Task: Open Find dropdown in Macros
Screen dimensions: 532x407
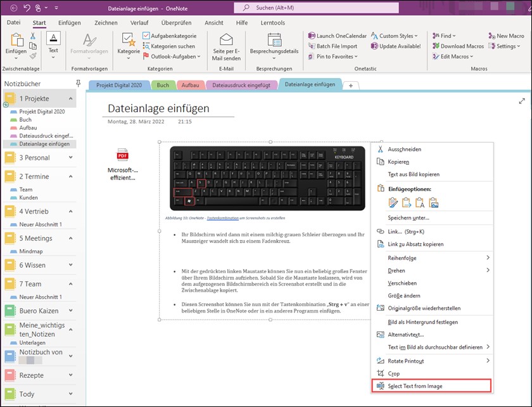Action: 444,36
